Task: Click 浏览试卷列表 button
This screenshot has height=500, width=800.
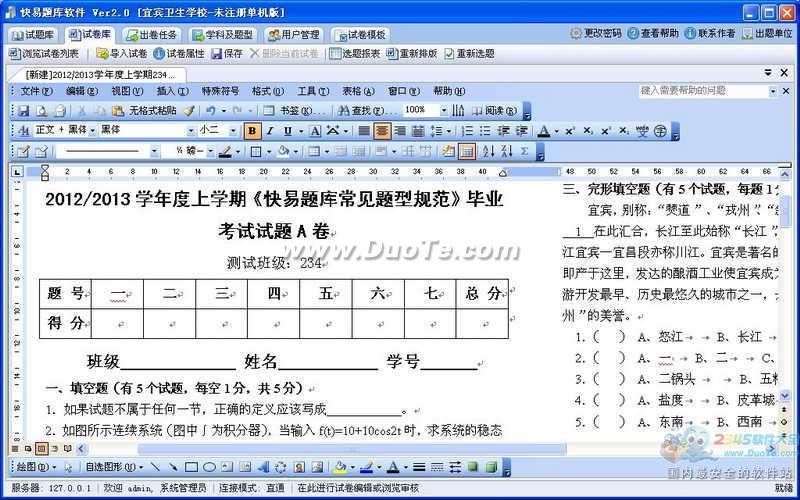Action: click(x=44, y=54)
